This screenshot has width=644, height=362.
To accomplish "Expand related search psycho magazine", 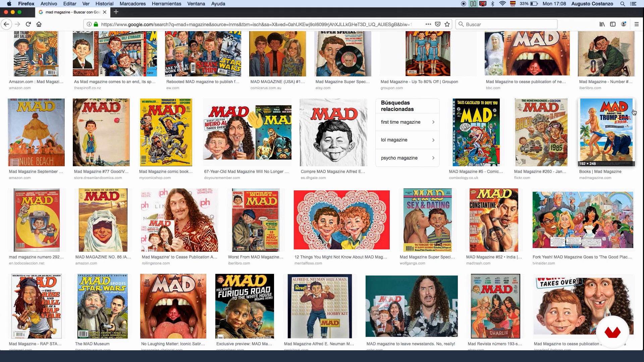I will [408, 158].
